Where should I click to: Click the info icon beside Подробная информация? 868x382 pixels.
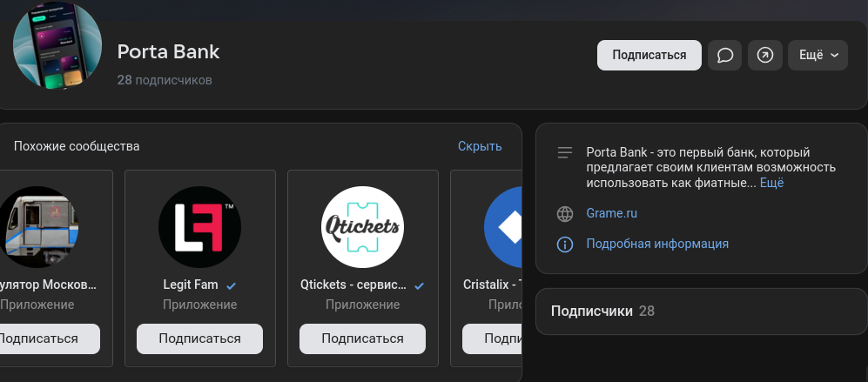[x=565, y=245]
